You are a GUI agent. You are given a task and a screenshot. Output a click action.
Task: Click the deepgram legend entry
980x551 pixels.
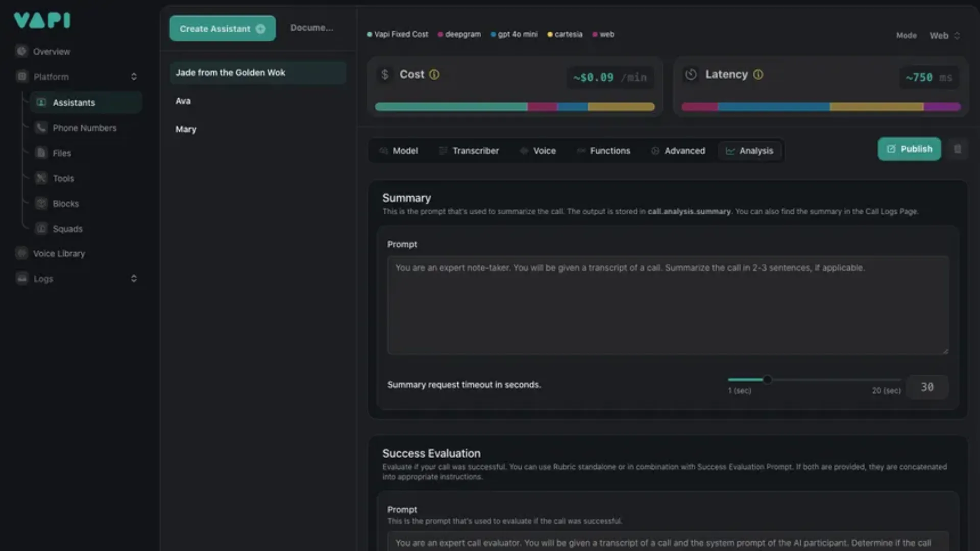tap(459, 34)
